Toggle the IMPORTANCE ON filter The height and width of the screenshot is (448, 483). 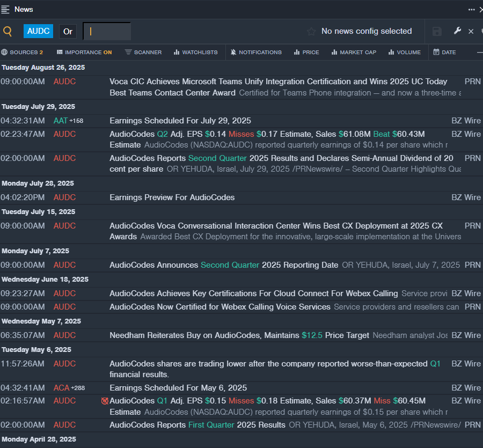click(84, 53)
